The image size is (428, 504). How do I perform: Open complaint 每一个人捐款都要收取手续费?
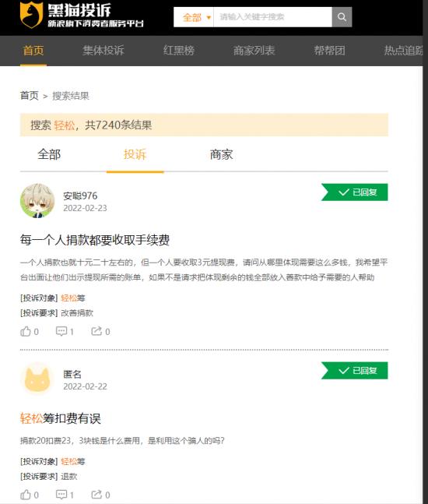pos(95,240)
